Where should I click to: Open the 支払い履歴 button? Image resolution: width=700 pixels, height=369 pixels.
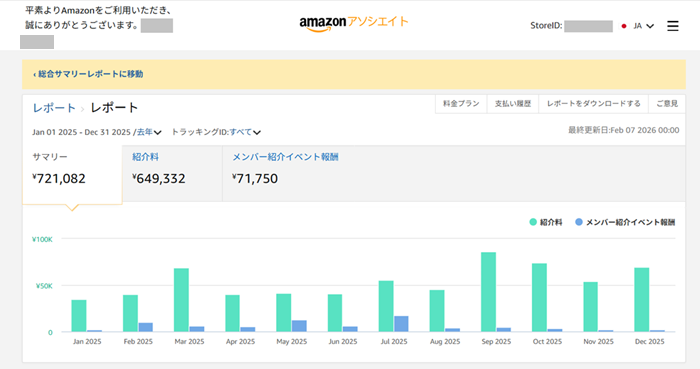click(x=512, y=104)
